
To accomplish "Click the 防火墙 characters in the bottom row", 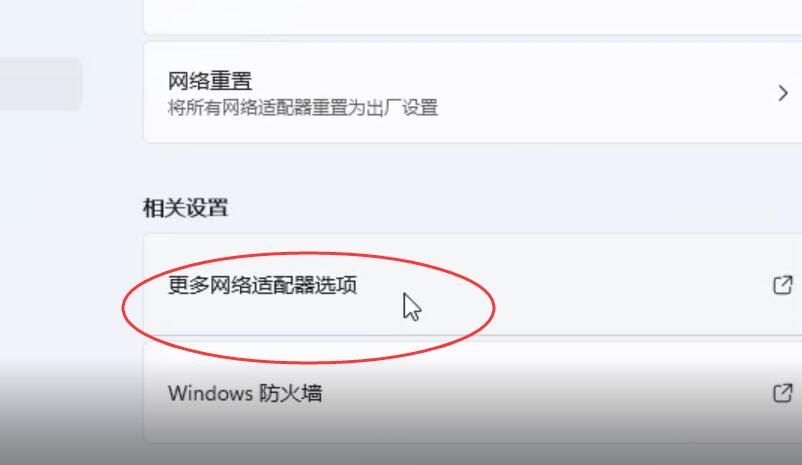I will 290,393.
